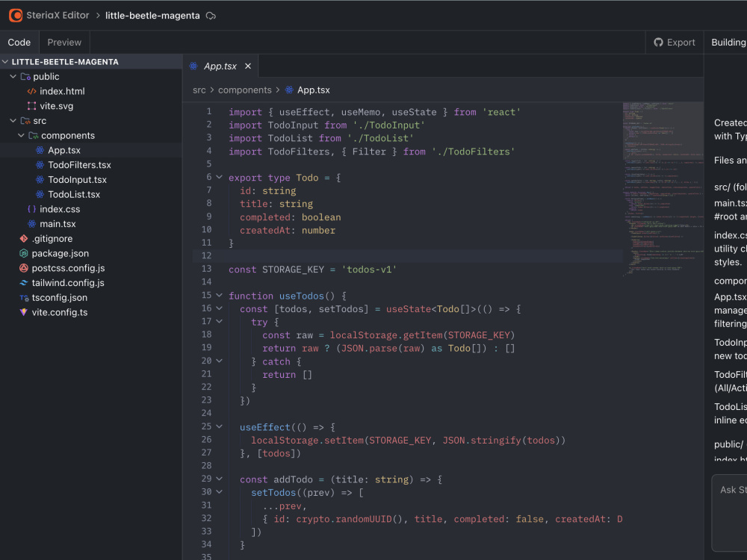This screenshot has height=560, width=747.
Task: Click the cloud sync icon beside little-beetle-magenta
Action: coord(211,16)
